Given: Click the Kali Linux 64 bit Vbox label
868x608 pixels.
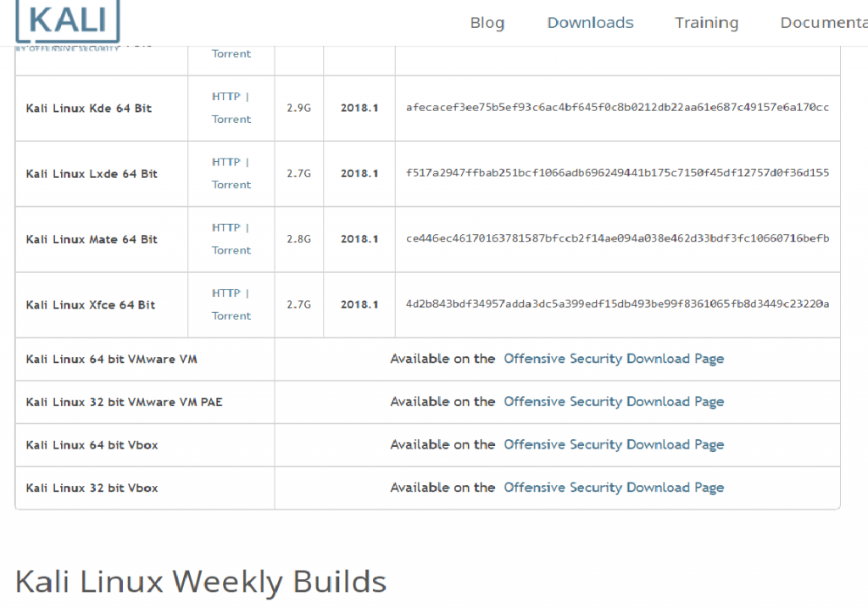Looking at the screenshot, I should 92,445.
